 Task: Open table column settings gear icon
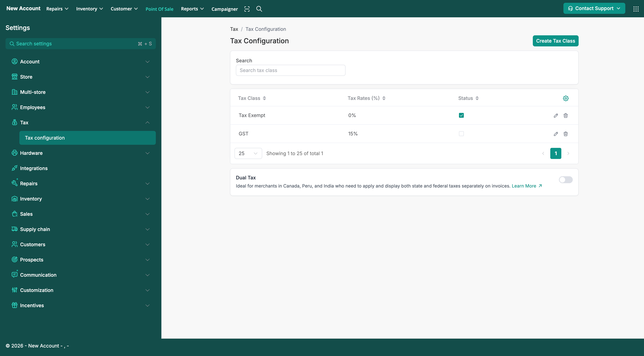pos(565,98)
